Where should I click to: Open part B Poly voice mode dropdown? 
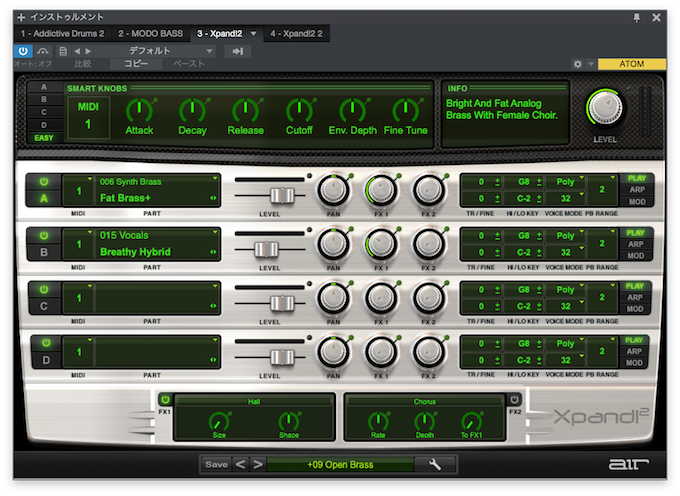[566, 235]
